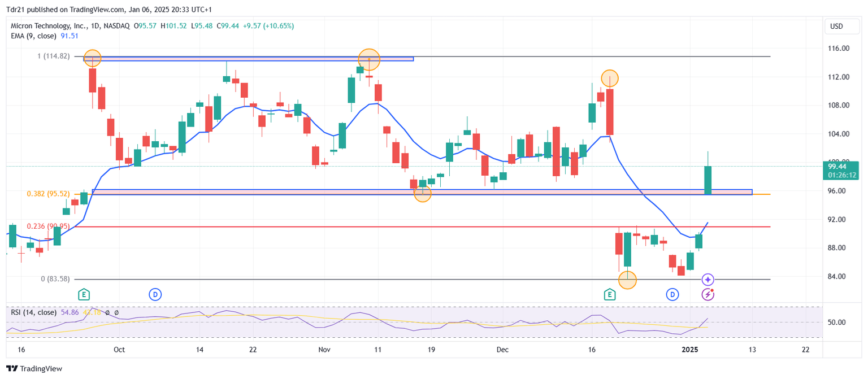Click the 116.00 price axis label
This screenshot has width=868, height=379.
point(837,49)
